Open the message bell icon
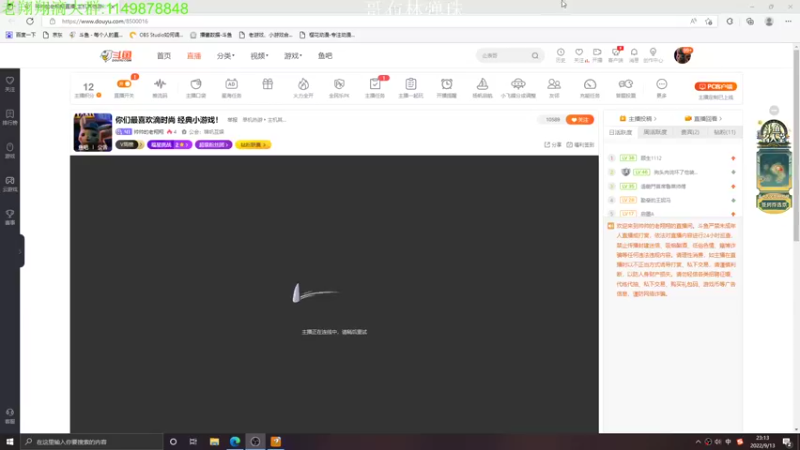 pos(634,53)
